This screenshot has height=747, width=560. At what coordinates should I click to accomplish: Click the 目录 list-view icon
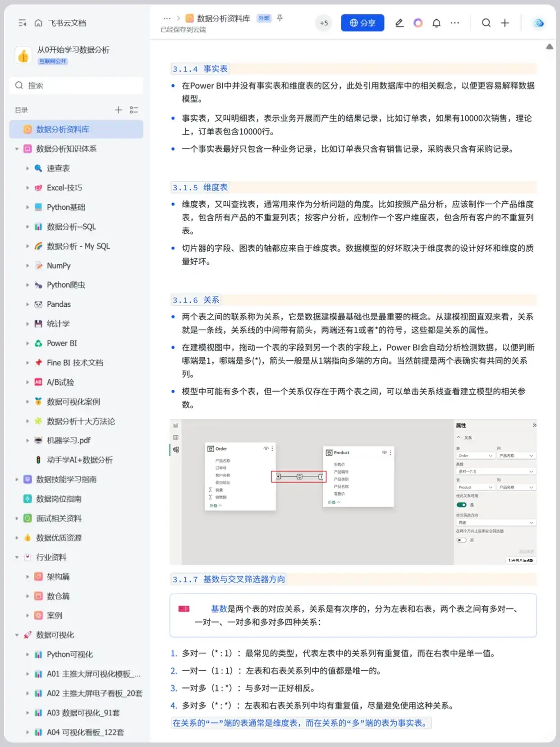[x=134, y=110]
